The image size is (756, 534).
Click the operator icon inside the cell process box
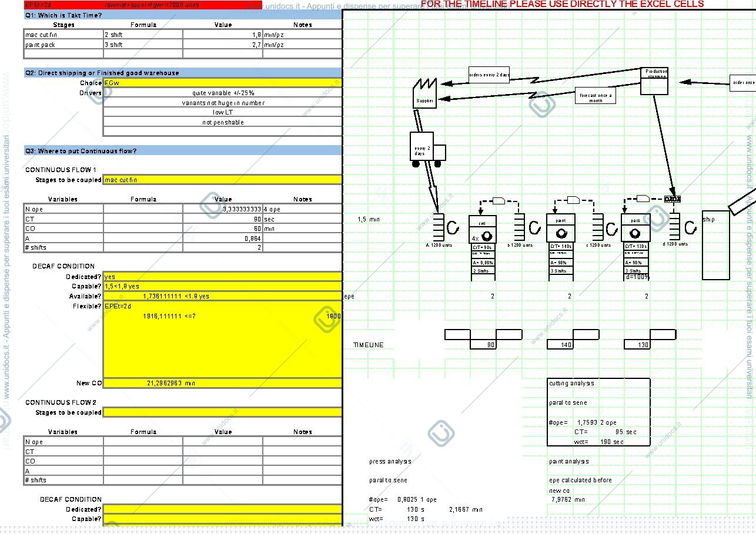tap(486, 236)
